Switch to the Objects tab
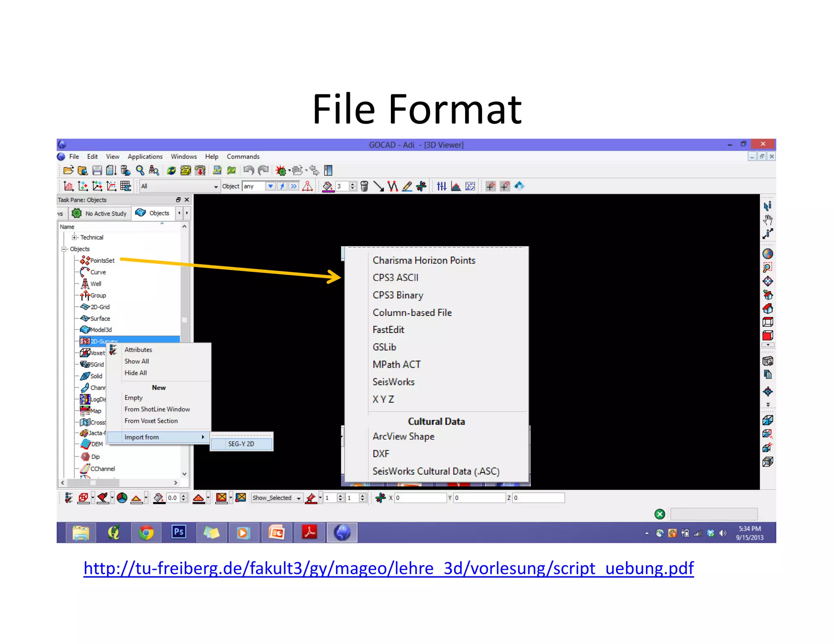This screenshot has width=834, height=644. tap(154, 213)
